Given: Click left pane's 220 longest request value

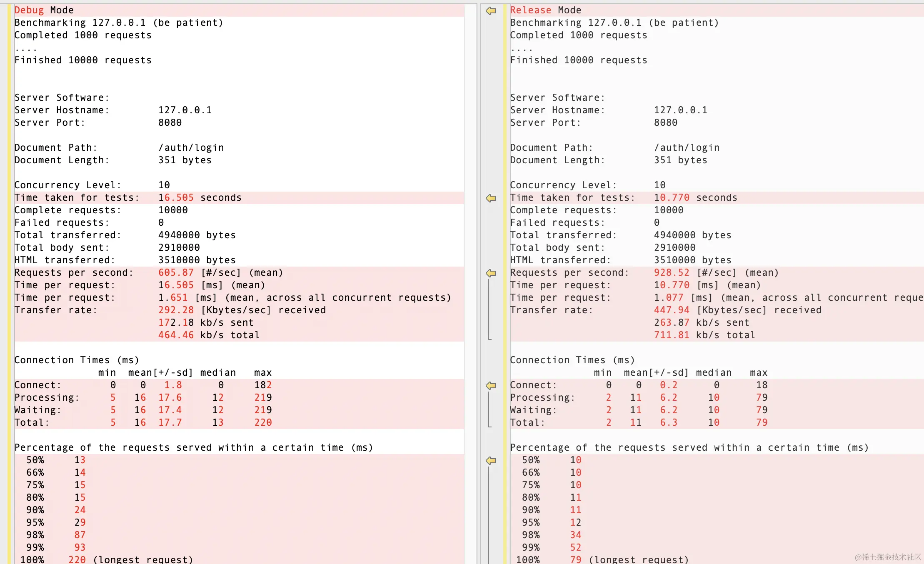Looking at the screenshot, I should point(77,559).
